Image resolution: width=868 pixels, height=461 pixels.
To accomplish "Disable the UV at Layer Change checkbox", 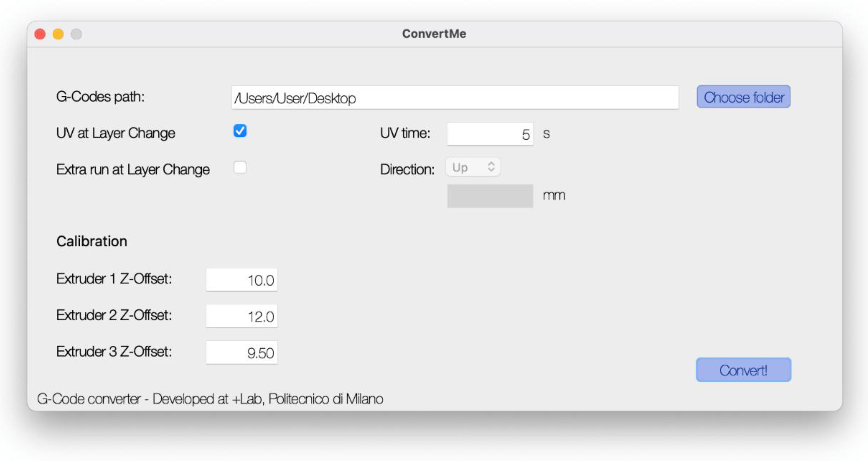I will pyautogui.click(x=240, y=131).
